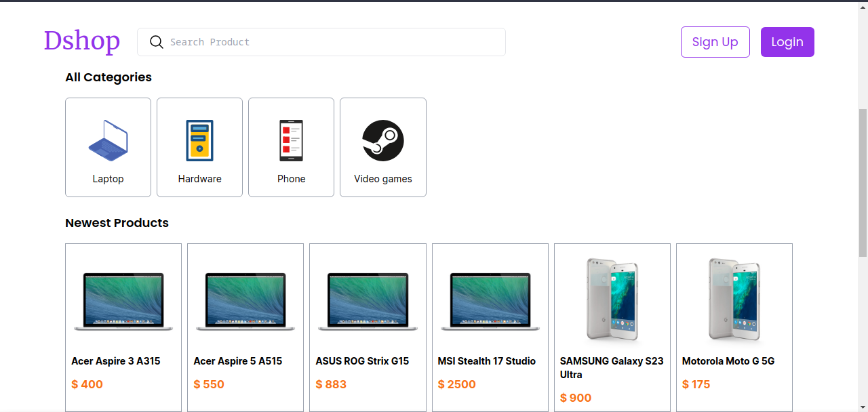This screenshot has width=868, height=412.
Task: Click the Login button
Action: click(787, 42)
